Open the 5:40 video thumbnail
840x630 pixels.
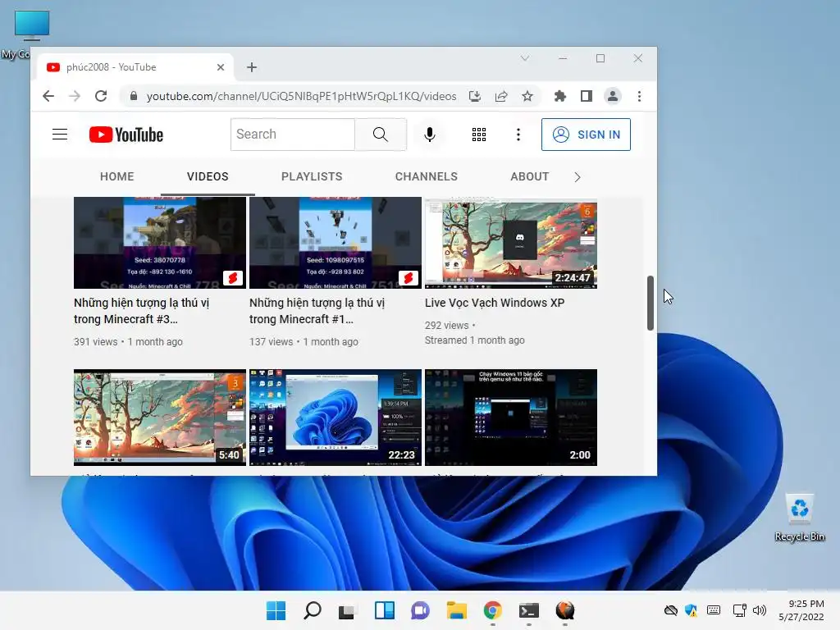click(x=160, y=418)
